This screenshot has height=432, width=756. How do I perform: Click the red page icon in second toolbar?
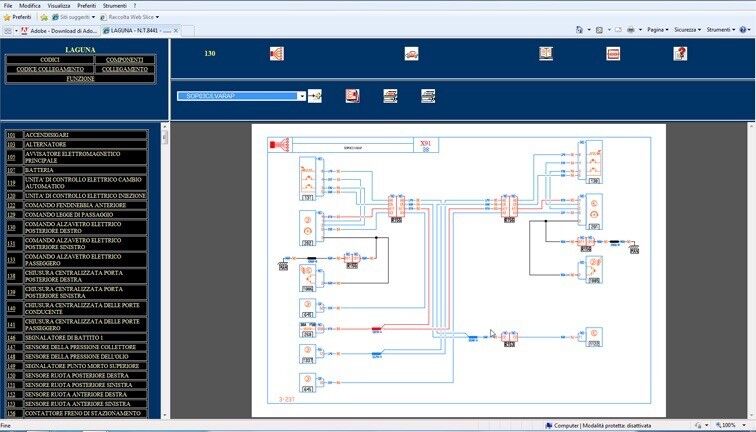[x=352, y=96]
